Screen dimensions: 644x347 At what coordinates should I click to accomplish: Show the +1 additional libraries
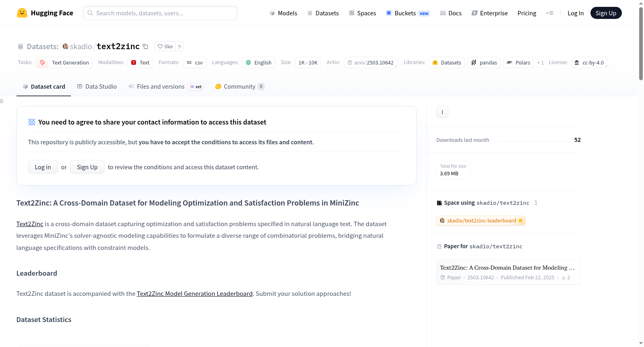tap(540, 62)
